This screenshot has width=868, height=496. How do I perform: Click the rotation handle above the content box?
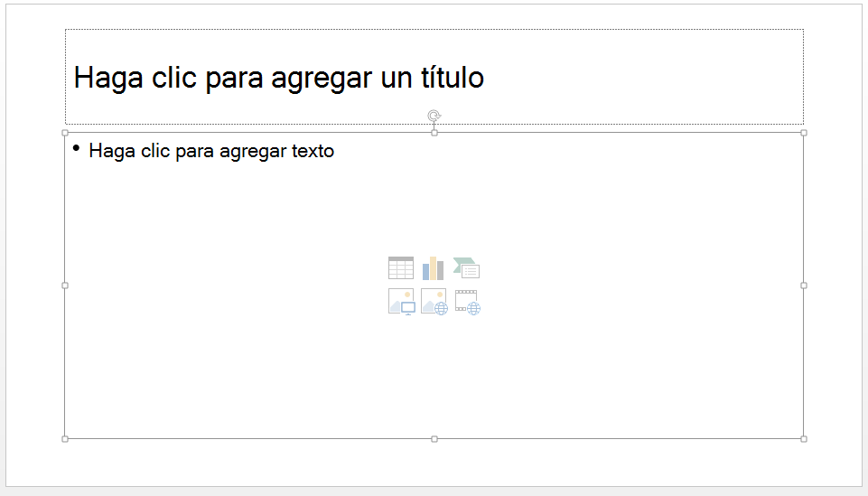(x=434, y=116)
